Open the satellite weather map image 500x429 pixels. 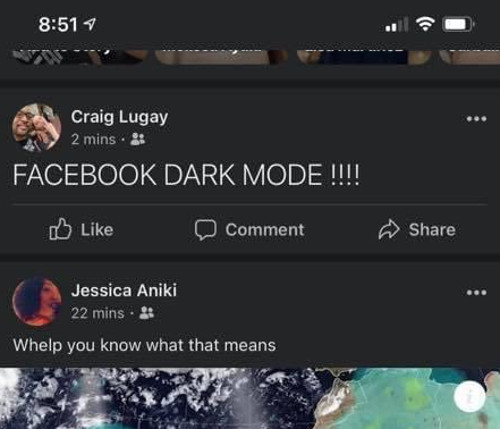250,398
